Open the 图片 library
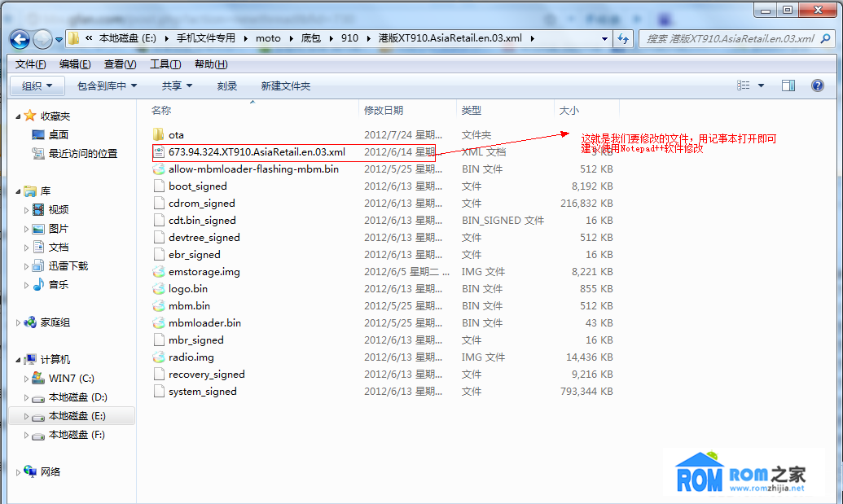 click(x=58, y=228)
